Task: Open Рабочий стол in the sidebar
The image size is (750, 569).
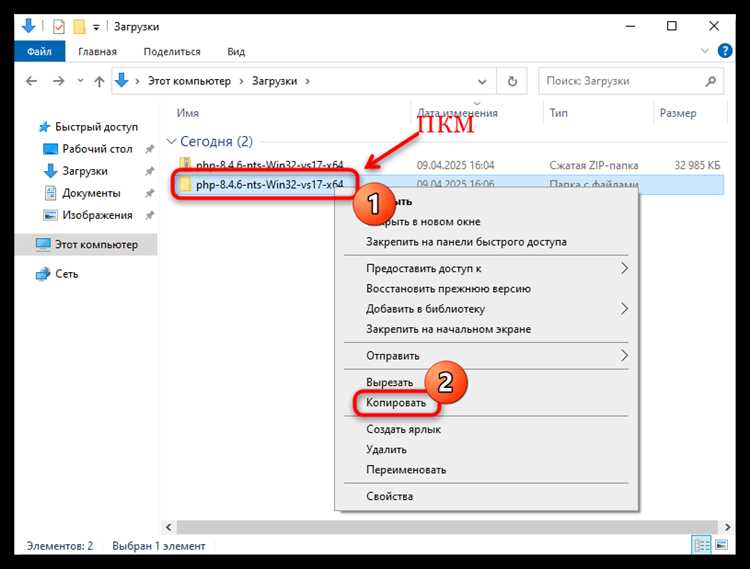Action: click(x=97, y=149)
